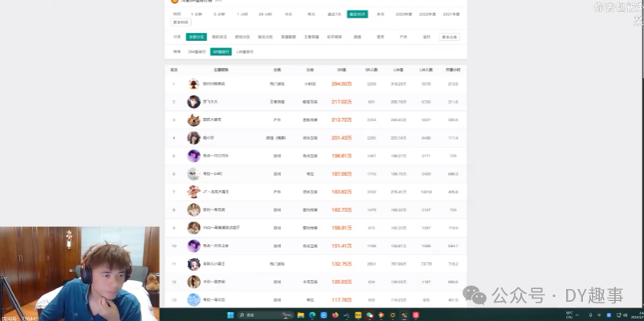Click the taskbar search box
The image size is (644, 321).
pos(265,315)
